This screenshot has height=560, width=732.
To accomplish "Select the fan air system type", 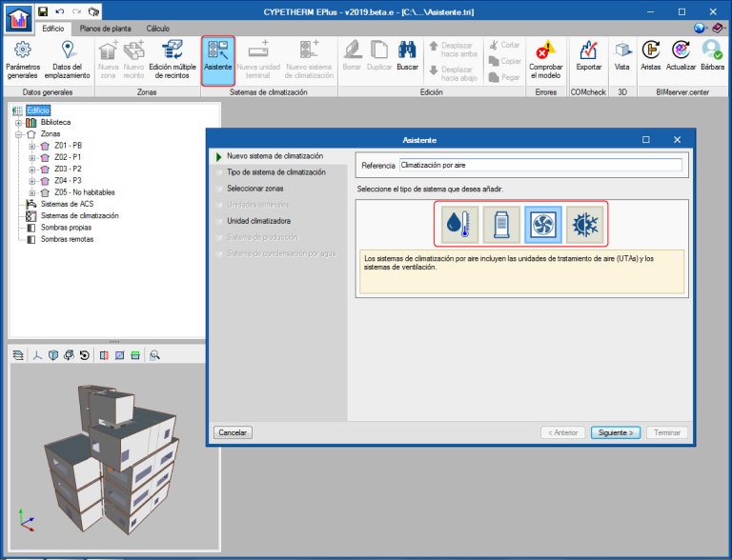I will tap(542, 225).
